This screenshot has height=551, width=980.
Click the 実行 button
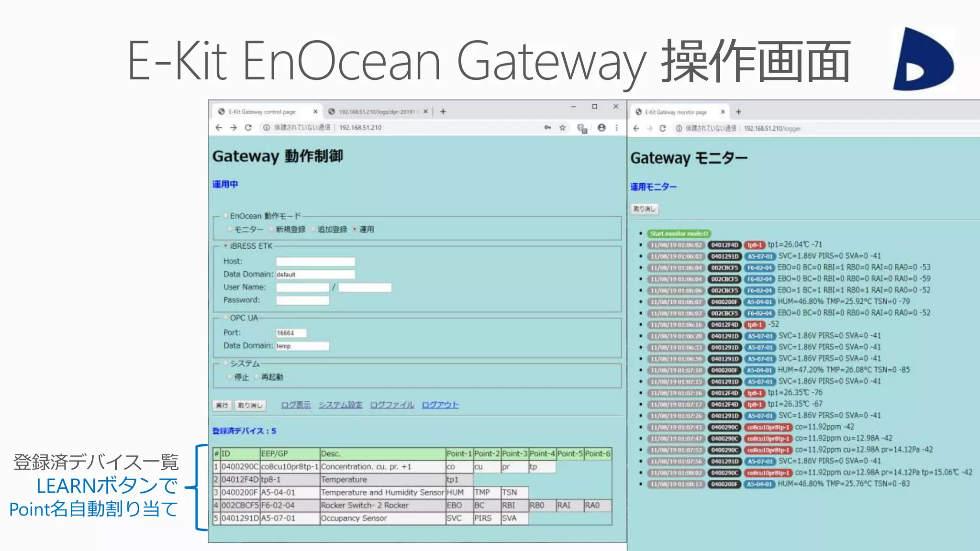[222, 406]
